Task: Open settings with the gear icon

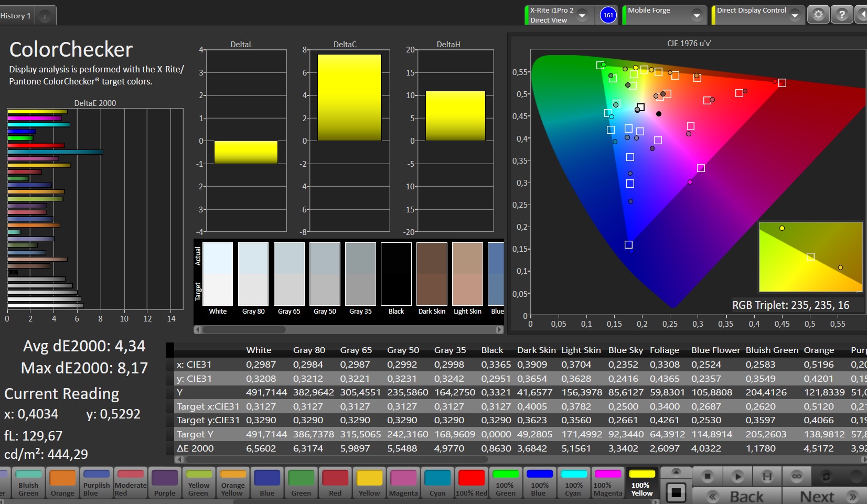Action: 818,15
